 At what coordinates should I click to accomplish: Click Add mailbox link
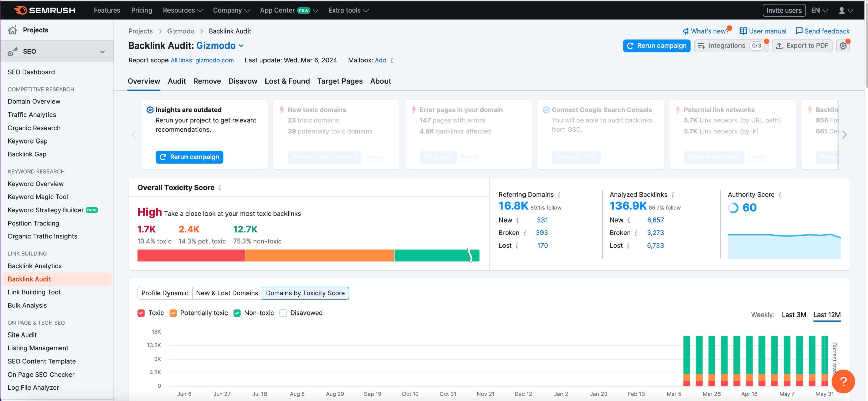(x=380, y=60)
